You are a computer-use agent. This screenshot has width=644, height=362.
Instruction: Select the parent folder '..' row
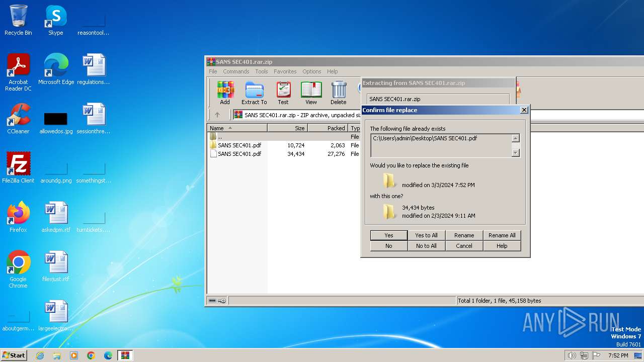click(x=284, y=137)
